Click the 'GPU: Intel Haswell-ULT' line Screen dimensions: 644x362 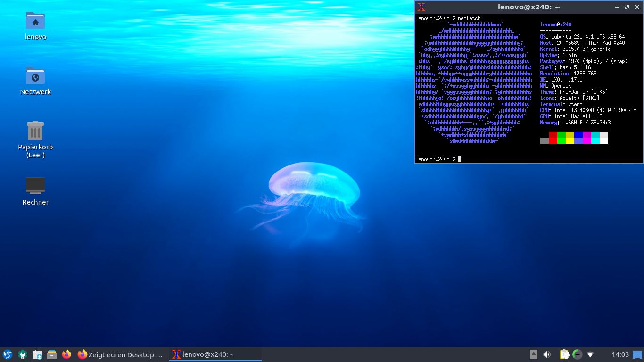tap(571, 116)
